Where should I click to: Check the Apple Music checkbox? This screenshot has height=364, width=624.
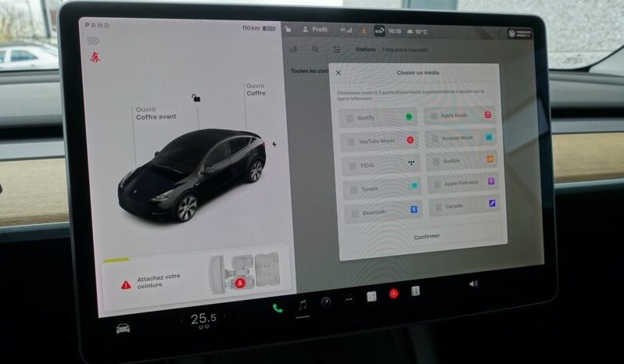click(x=434, y=116)
